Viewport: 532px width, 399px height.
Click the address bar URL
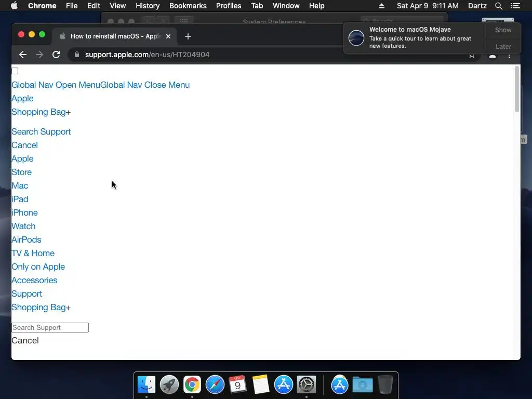[147, 55]
